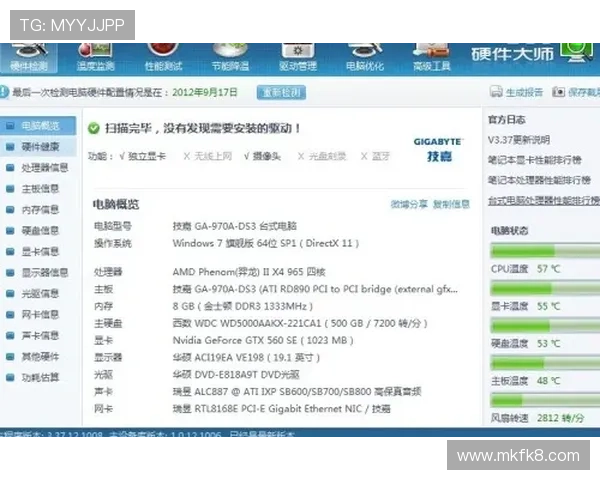Click the 2812 转/分 fan speed reading

pos(561,418)
